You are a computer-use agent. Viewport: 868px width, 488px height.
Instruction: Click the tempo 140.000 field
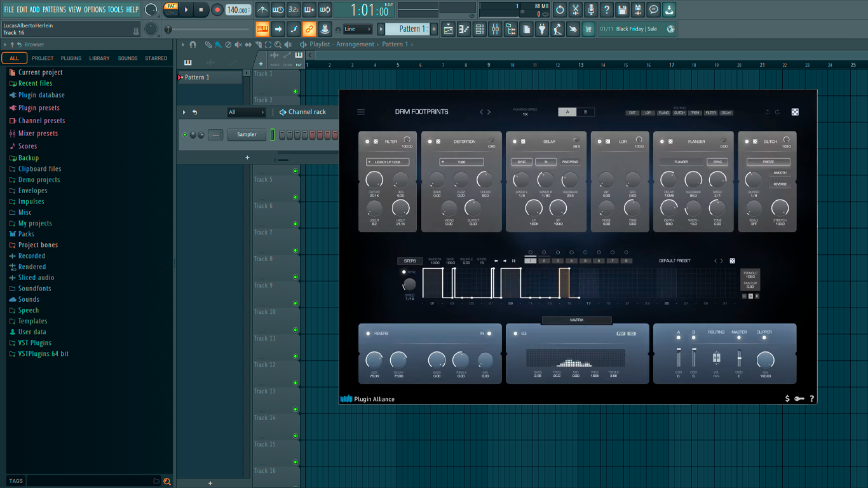238,10
